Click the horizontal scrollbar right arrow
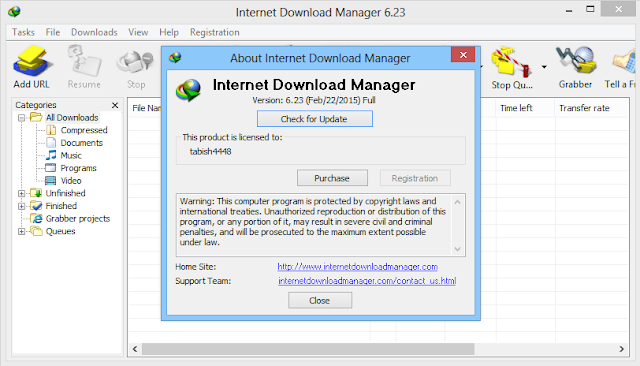Image resolution: width=640 pixels, height=366 pixels. click(622, 349)
